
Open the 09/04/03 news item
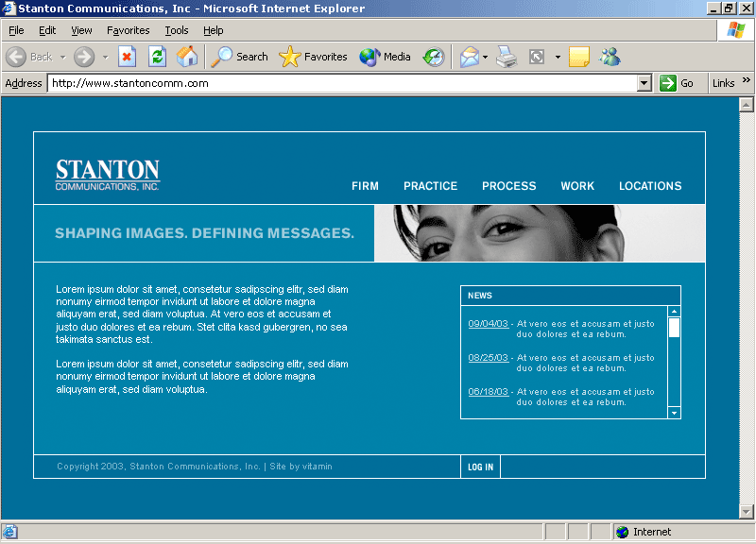pyautogui.click(x=488, y=324)
